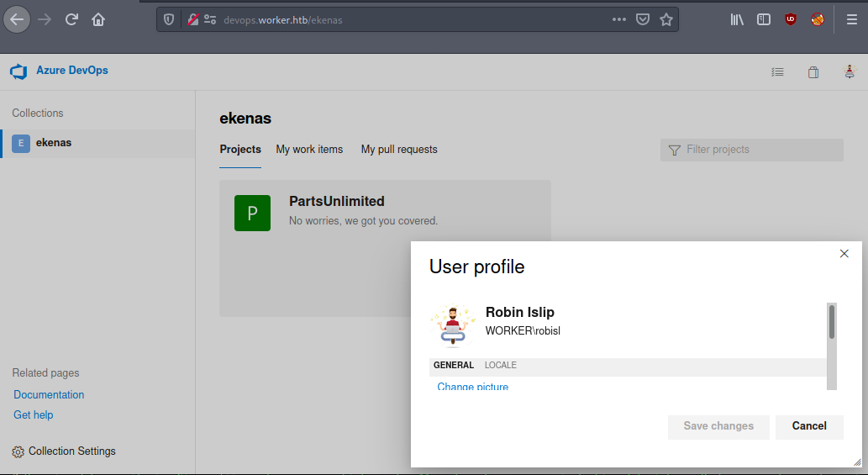
Task: Open the browser home page
Action: (98, 20)
